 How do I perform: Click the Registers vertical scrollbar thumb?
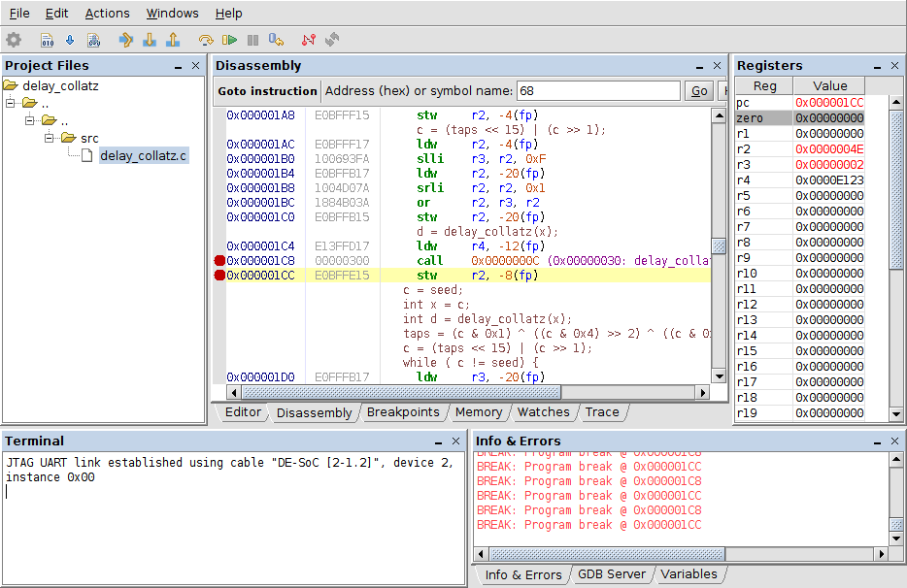(896, 190)
